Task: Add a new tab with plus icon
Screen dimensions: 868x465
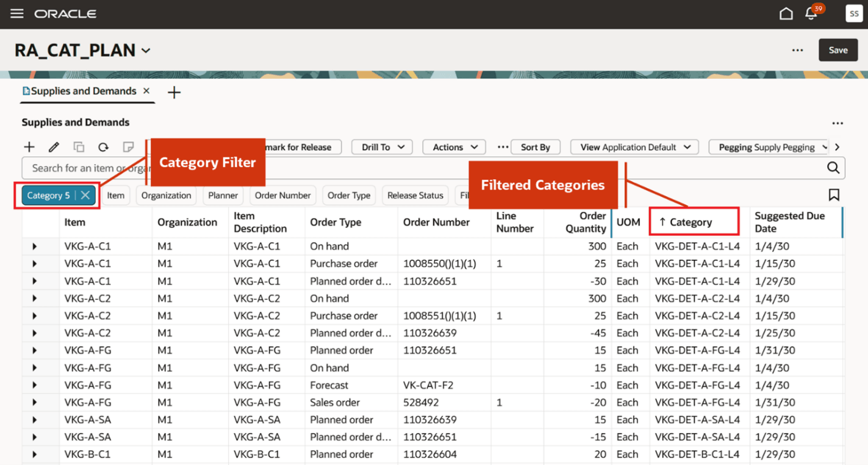Action: pyautogui.click(x=174, y=92)
